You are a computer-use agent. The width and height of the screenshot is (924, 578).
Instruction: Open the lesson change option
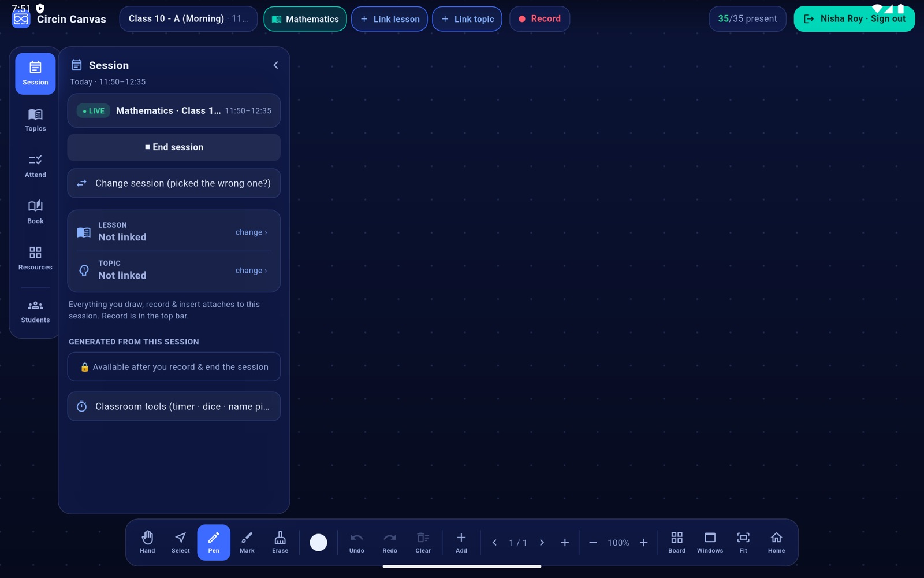[x=251, y=232]
